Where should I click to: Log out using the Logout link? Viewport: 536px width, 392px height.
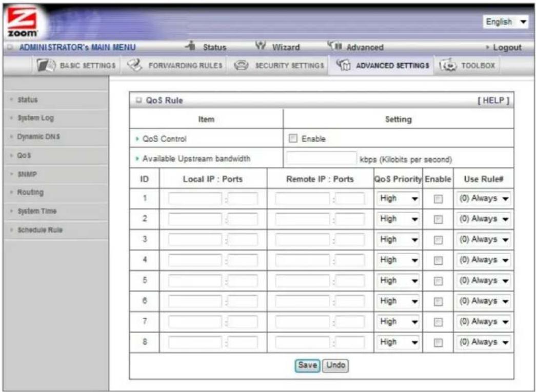(507, 48)
